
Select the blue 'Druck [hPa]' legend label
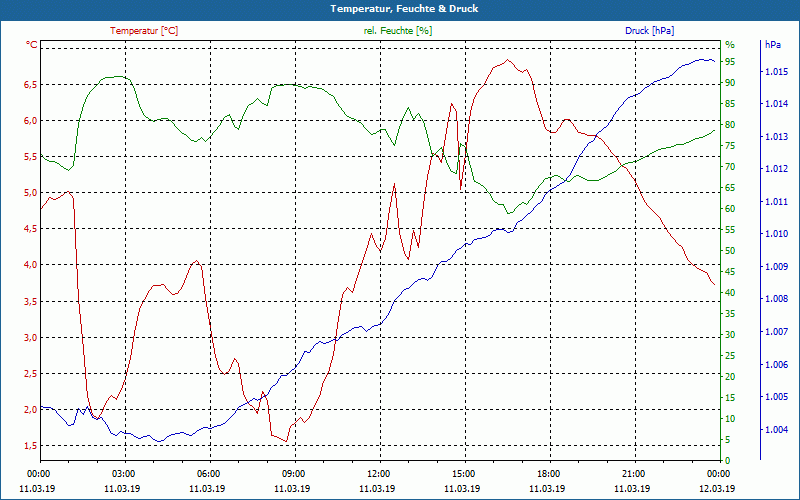(649, 31)
